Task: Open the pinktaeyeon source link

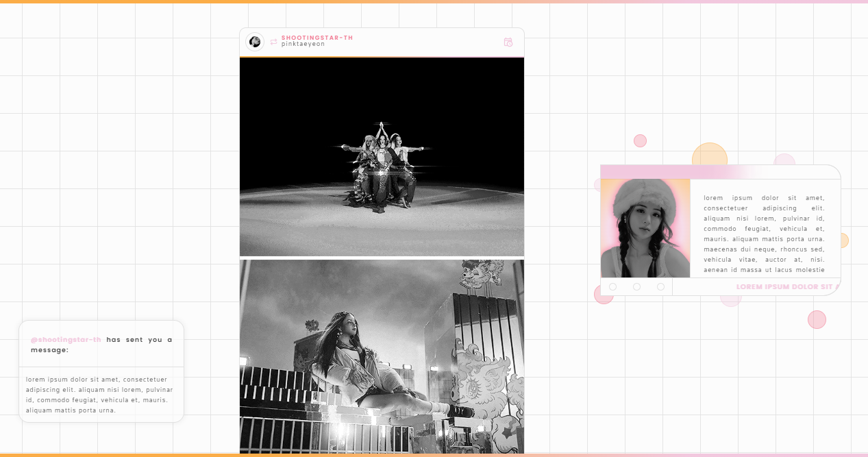Action: 303,45
